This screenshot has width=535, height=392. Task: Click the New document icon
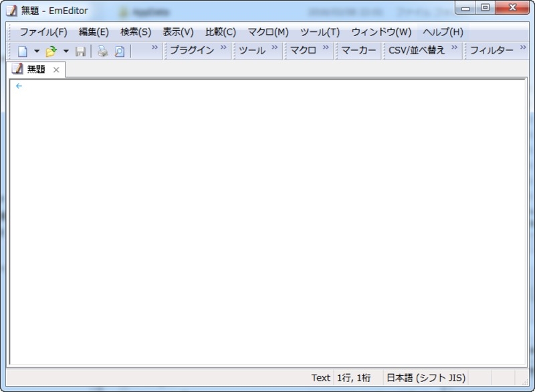23,52
